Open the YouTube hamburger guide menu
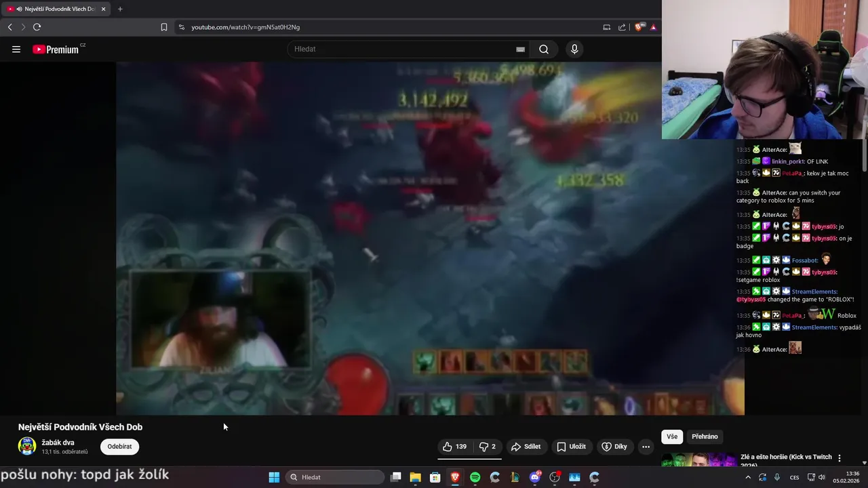 click(x=16, y=49)
